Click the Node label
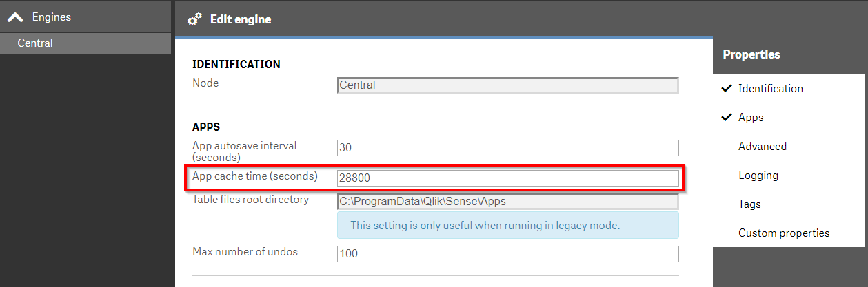The height and width of the screenshot is (287, 868). (x=205, y=83)
